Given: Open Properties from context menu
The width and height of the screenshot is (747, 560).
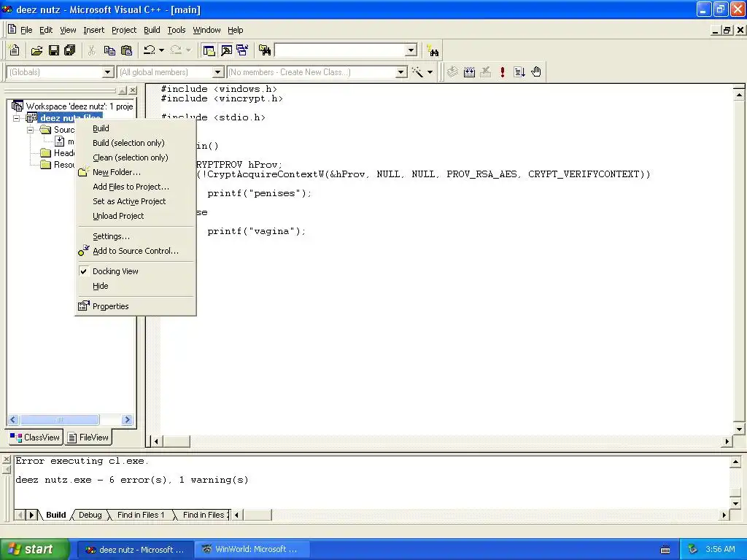Looking at the screenshot, I should 136,306.
